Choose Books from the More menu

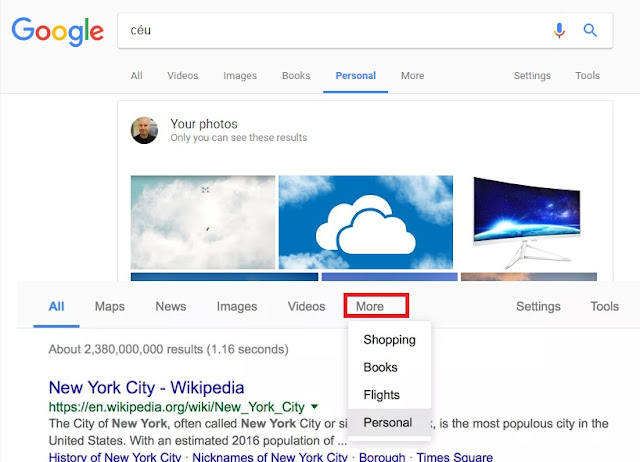[389, 367]
